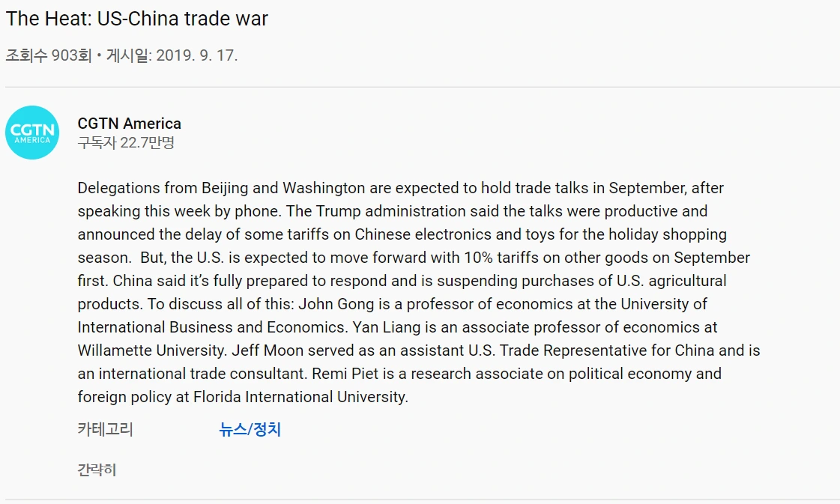Click the 조회수 903회 view count text

pyautogui.click(x=48, y=55)
